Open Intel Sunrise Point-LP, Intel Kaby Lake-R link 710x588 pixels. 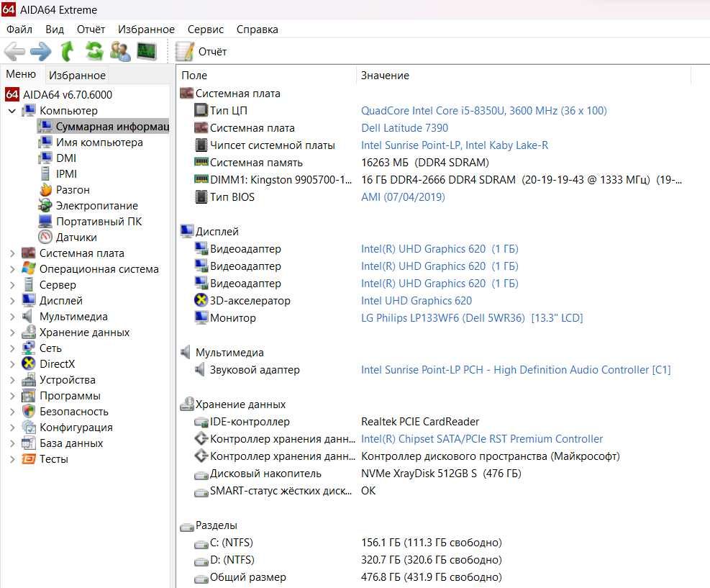[455, 145]
